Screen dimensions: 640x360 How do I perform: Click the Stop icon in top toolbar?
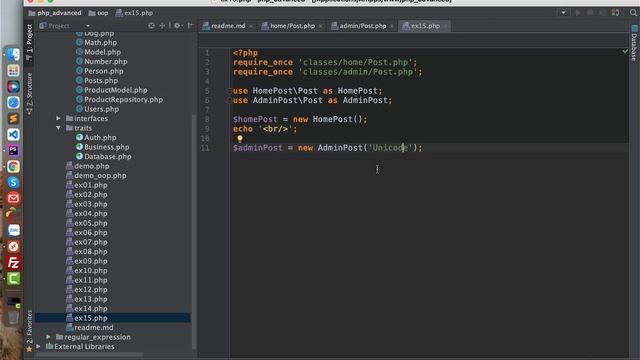pyautogui.click(x=602, y=13)
